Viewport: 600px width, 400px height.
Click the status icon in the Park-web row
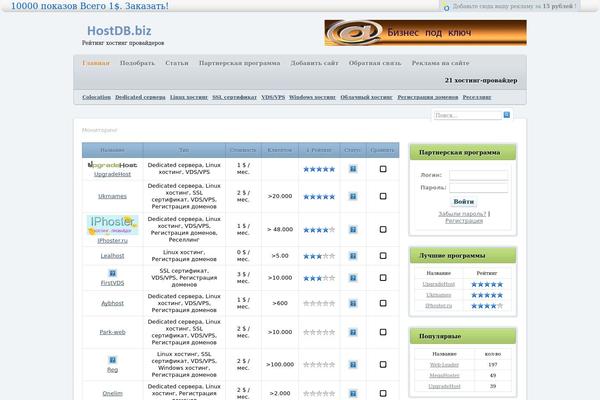[353, 332]
